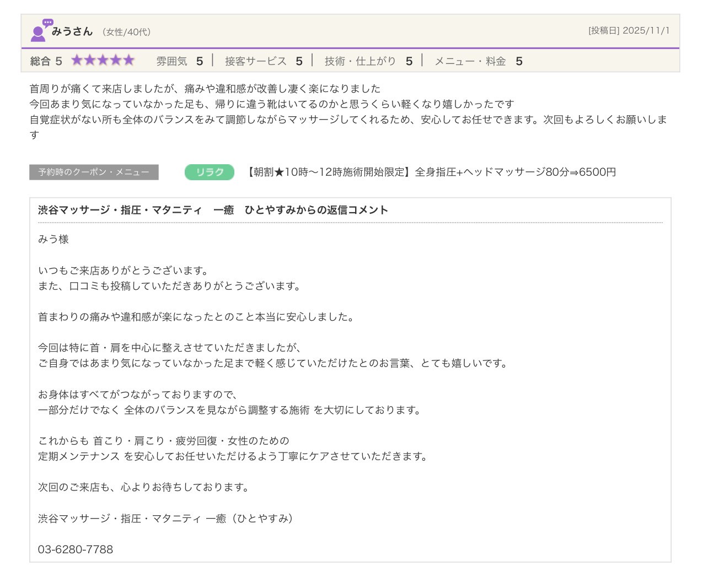The image size is (708, 588).
Task: Click the 投稿日 2025/11/1 date
Action: pos(629,31)
